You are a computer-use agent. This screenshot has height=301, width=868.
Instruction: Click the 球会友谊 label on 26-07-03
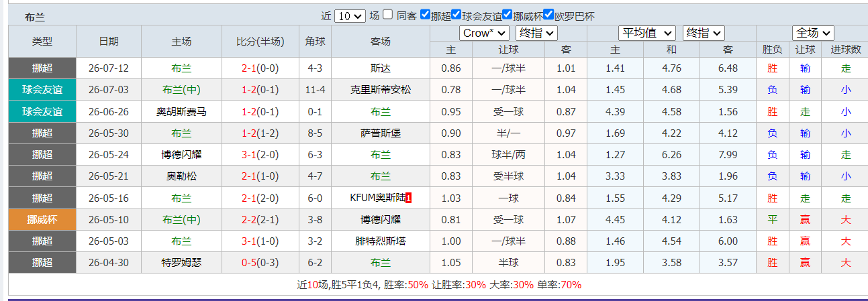pos(42,90)
